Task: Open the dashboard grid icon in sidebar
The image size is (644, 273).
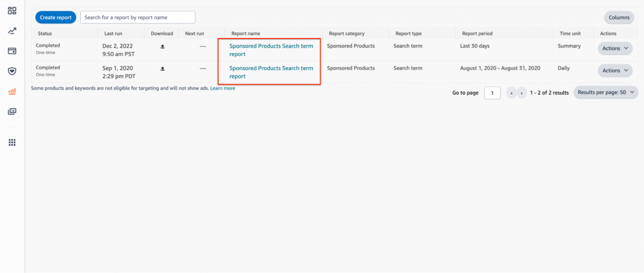Action: (x=12, y=11)
